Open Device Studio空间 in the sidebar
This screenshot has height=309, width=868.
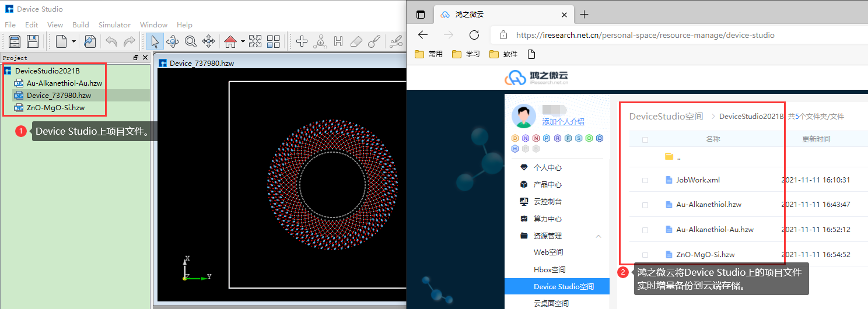tap(557, 286)
